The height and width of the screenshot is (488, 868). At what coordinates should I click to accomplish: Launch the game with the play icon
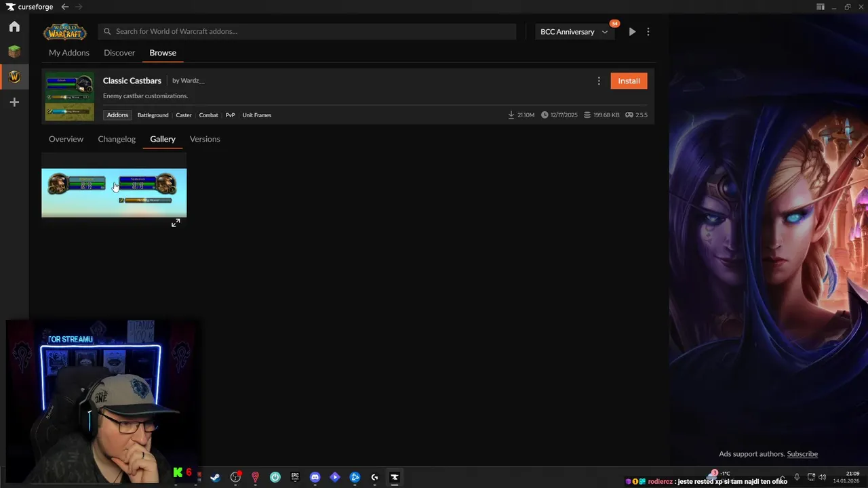point(632,32)
